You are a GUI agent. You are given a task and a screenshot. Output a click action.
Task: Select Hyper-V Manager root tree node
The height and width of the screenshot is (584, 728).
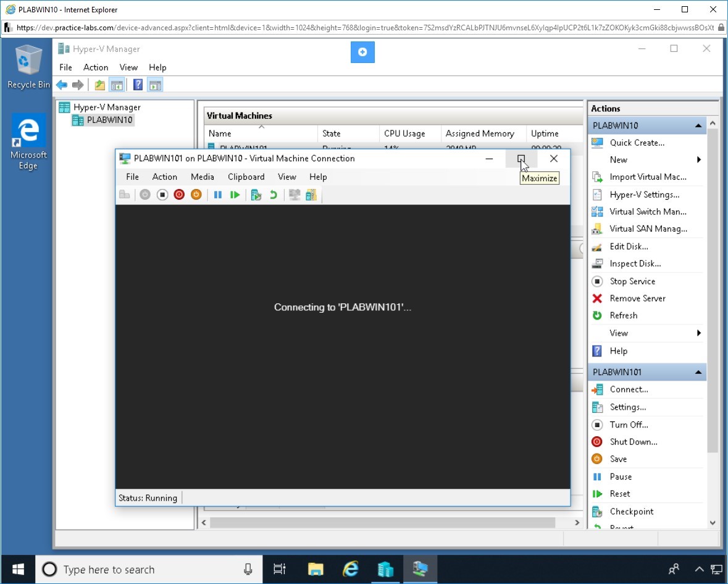[x=107, y=108]
